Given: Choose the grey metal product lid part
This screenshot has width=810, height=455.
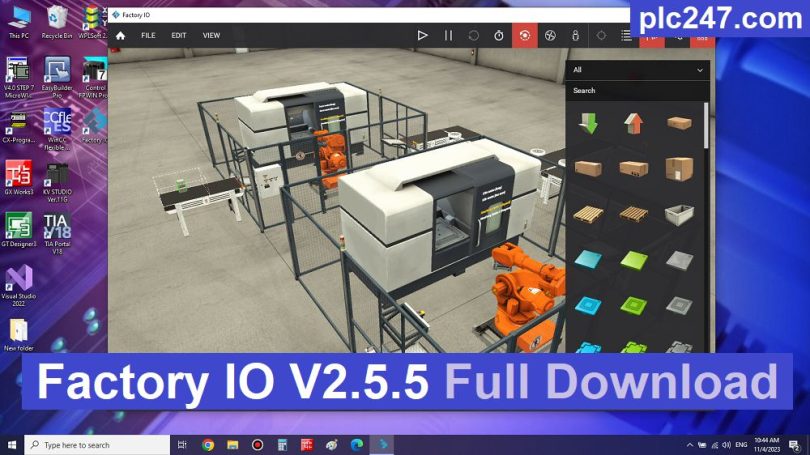Looking at the screenshot, I should pos(679,305).
